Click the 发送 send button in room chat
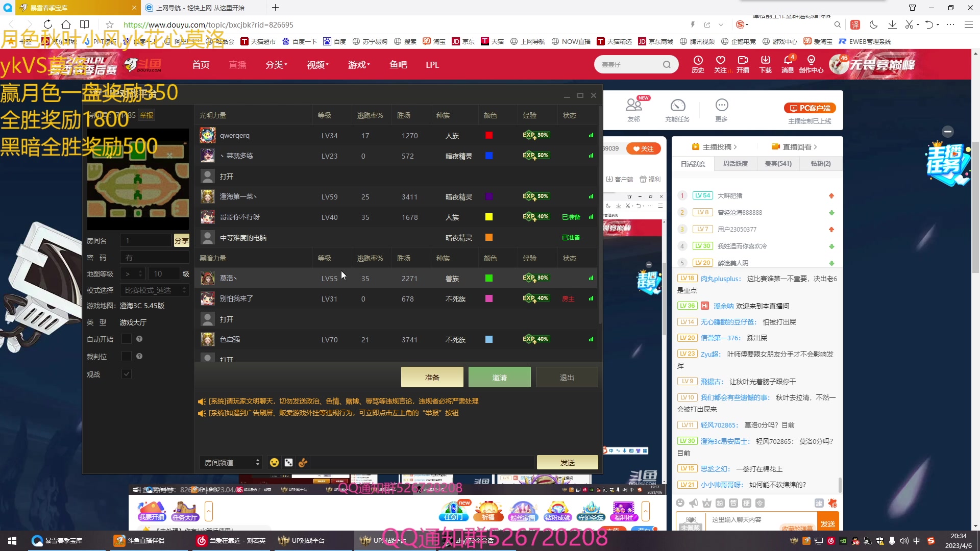 click(567, 462)
